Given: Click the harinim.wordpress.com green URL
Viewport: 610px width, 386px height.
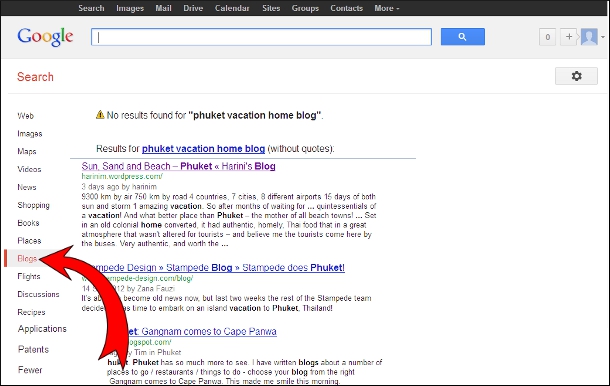Looking at the screenshot, I should [x=122, y=176].
